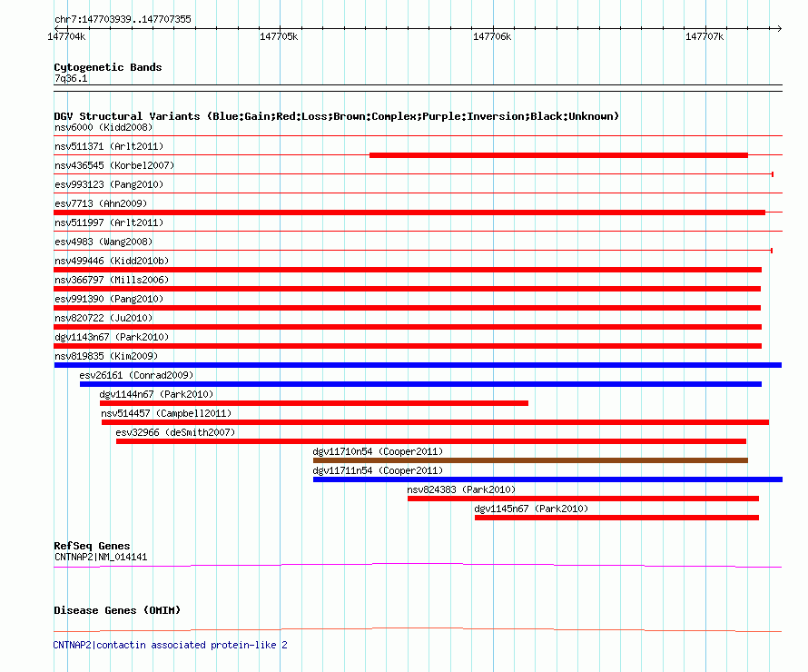Select the blue nsv819835 (Kim2009) gain bar
The height and width of the screenshot is (672, 808).
click(x=418, y=365)
